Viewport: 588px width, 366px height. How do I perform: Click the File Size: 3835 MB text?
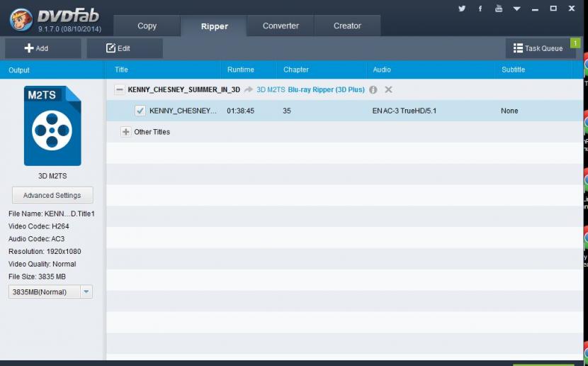click(x=37, y=277)
